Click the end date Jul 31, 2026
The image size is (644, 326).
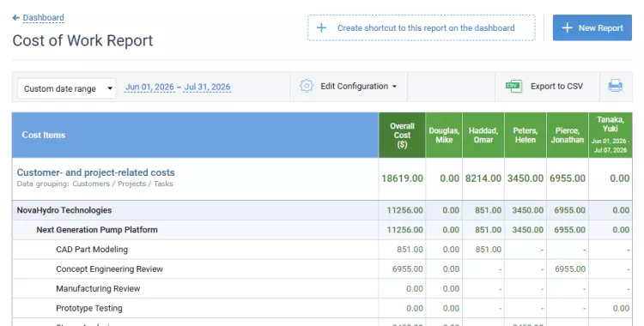pyautogui.click(x=207, y=87)
